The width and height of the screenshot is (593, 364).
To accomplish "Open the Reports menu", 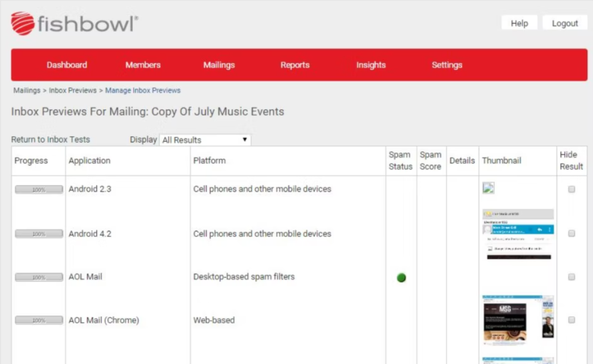I will pyautogui.click(x=295, y=65).
